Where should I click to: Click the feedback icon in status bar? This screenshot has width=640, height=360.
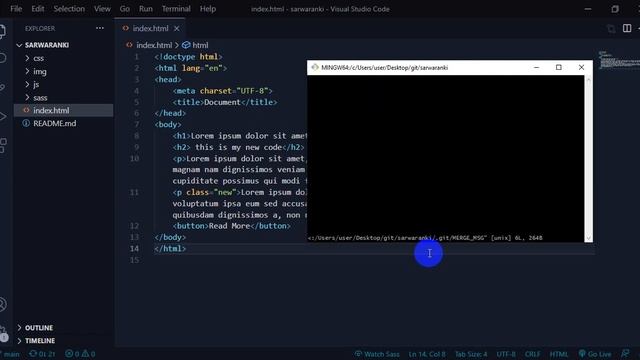(x=625, y=354)
